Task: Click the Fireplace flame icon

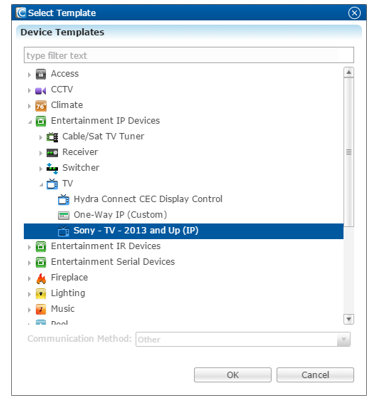Action: point(41,278)
